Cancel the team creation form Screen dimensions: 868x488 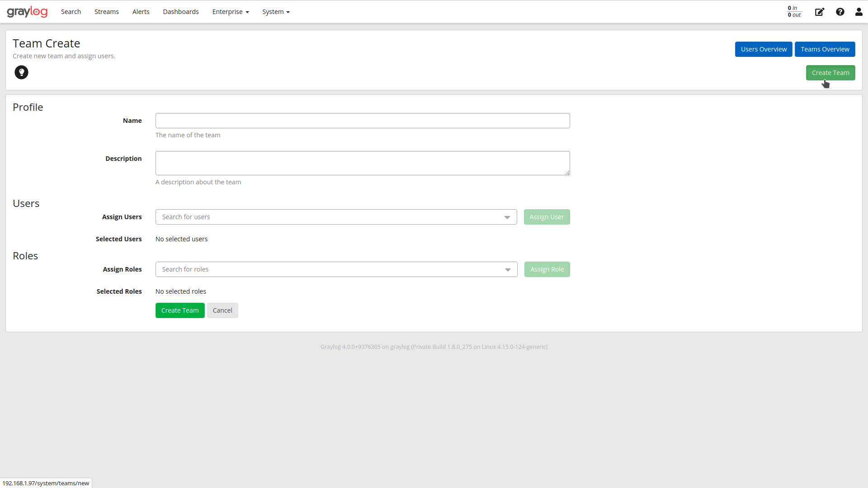222,310
